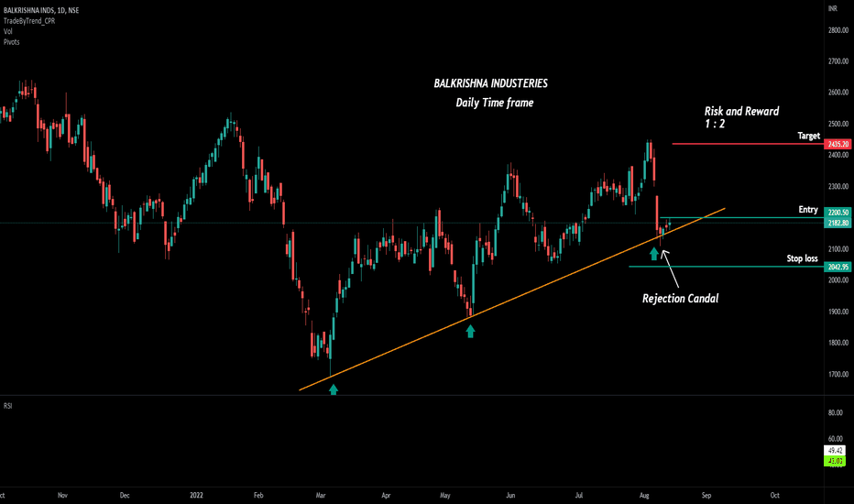Click the Stop loss label text
854x504 pixels.
(x=803, y=258)
